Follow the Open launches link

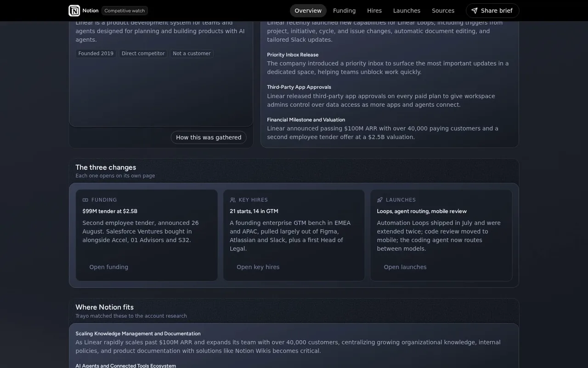(x=405, y=267)
